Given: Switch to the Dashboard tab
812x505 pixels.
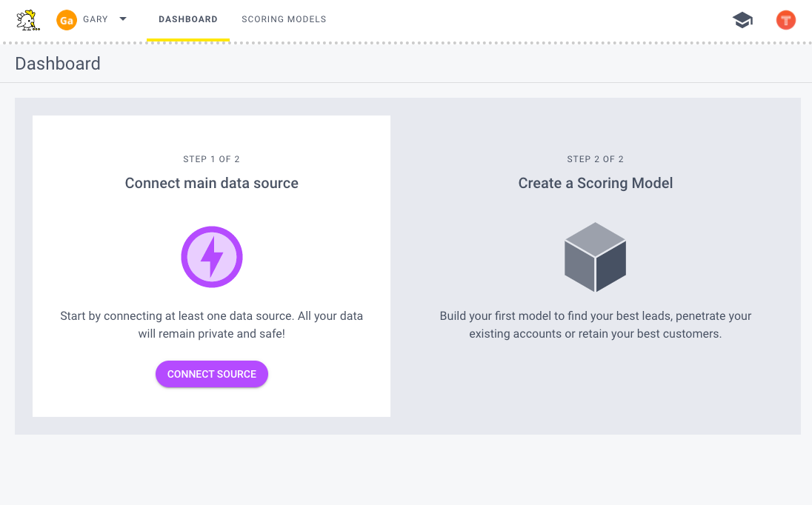Looking at the screenshot, I should [188, 19].
